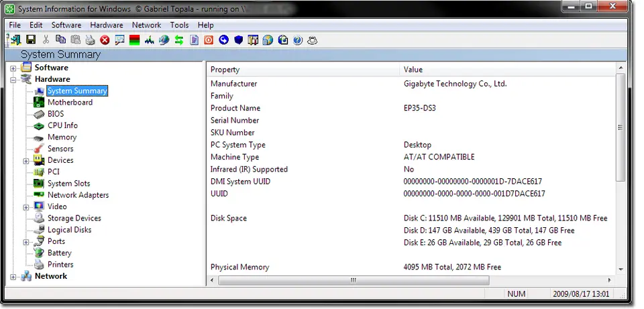Click the Print toolbar icon
Screen dimensions: 644x309
[x=90, y=40]
